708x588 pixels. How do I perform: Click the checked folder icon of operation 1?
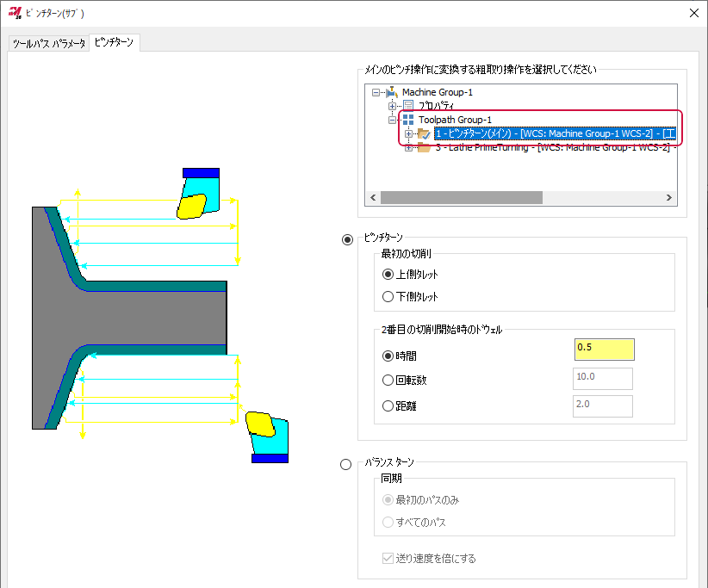pos(424,133)
